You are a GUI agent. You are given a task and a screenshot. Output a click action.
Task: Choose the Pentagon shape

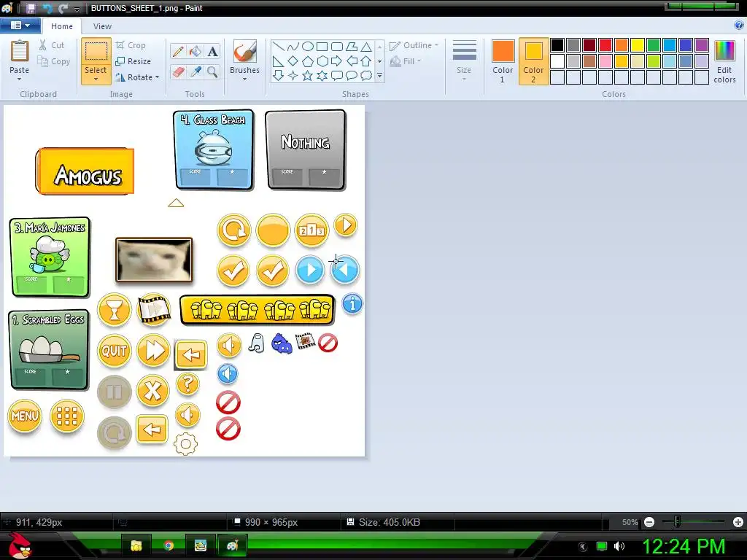tap(308, 61)
